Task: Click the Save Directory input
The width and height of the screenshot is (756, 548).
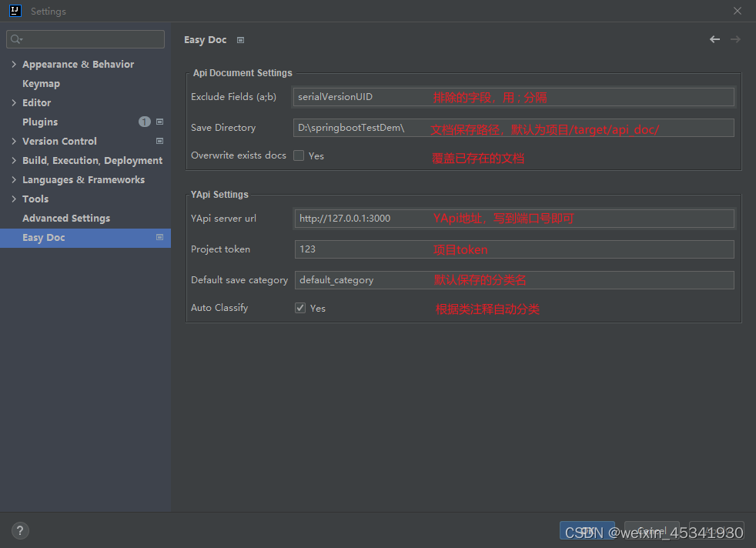Action: 513,128
